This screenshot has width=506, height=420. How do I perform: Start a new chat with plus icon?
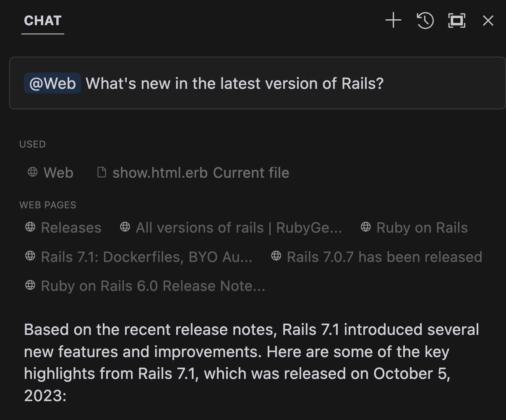click(393, 21)
